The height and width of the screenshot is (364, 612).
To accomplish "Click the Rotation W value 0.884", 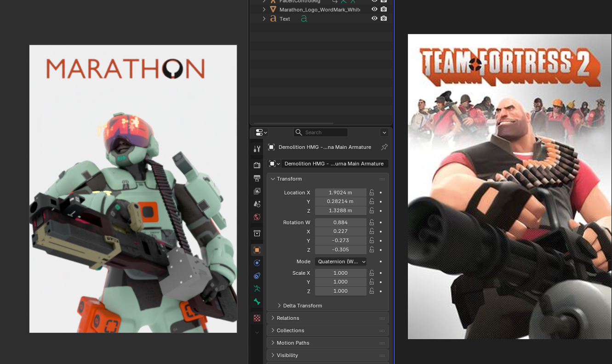I will (x=341, y=222).
